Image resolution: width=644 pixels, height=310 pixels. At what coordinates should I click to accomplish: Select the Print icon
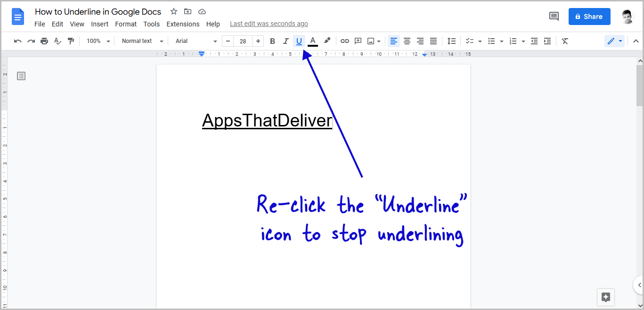pyautogui.click(x=44, y=41)
